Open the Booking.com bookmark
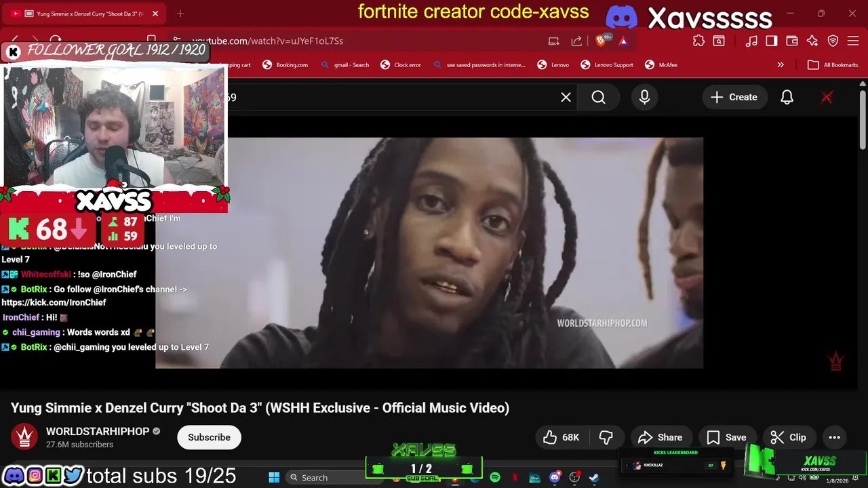The height and width of the screenshot is (488, 868). point(285,65)
